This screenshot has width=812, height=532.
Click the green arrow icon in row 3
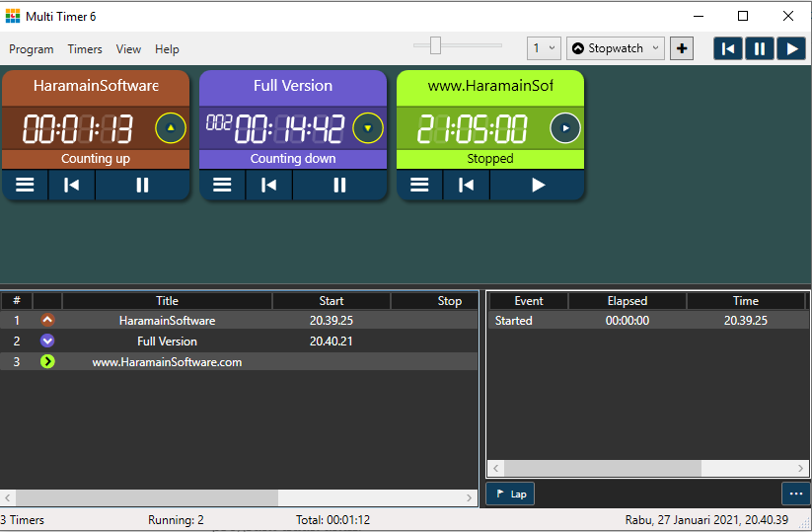click(47, 361)
